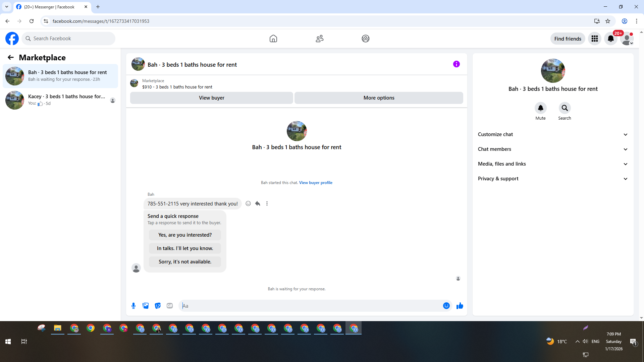Screen dimensions: 644x362
Task: Open the sticker picker icon
Action: [158, 306]
